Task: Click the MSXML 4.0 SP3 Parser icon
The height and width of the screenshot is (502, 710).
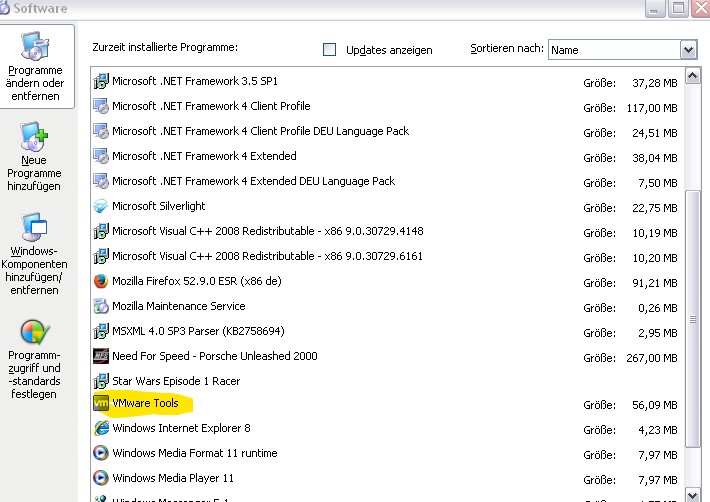Action: [x=101, y=331]
